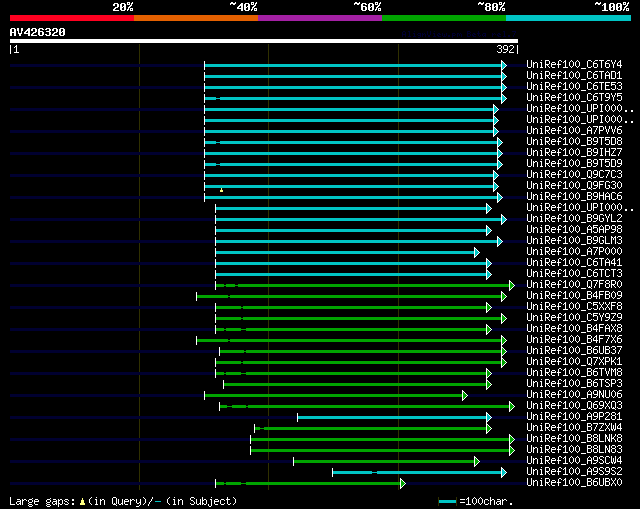Select hit label UniRef100_A7PVV6
This screenshot has width=640, height=509.
pos(574,131)
